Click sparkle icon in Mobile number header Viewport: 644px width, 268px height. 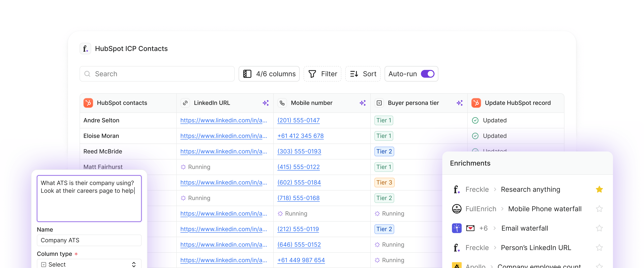coord(363,103)
